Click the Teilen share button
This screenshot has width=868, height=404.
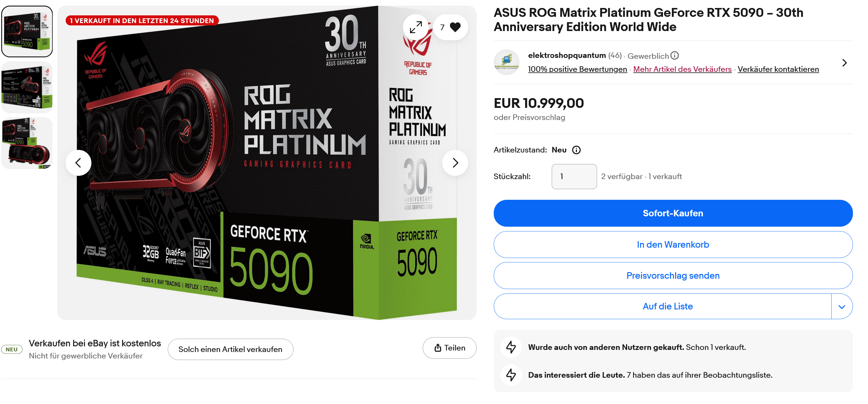[449, 348]
